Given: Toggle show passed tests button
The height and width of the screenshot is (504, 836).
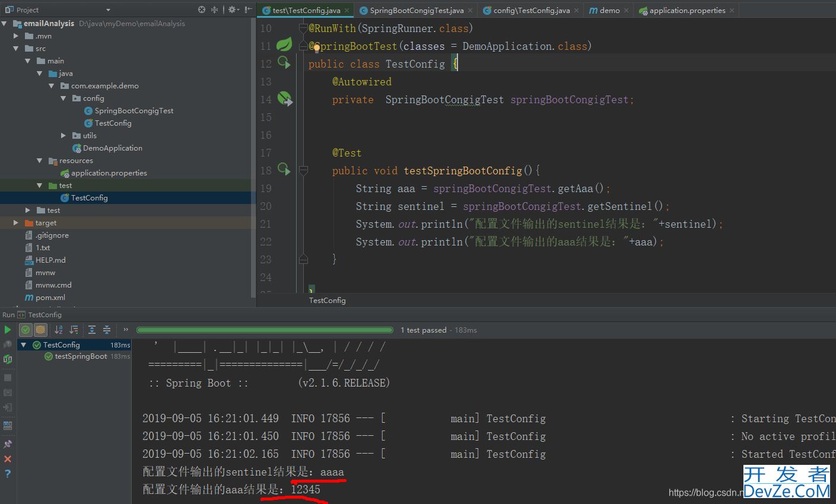Looking at the screenshot, I should 26,330.
